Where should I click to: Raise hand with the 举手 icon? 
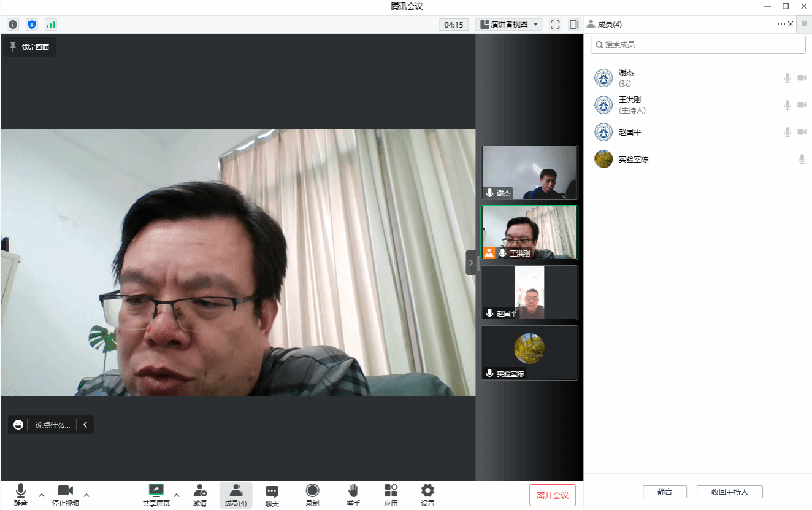point(353,495)
